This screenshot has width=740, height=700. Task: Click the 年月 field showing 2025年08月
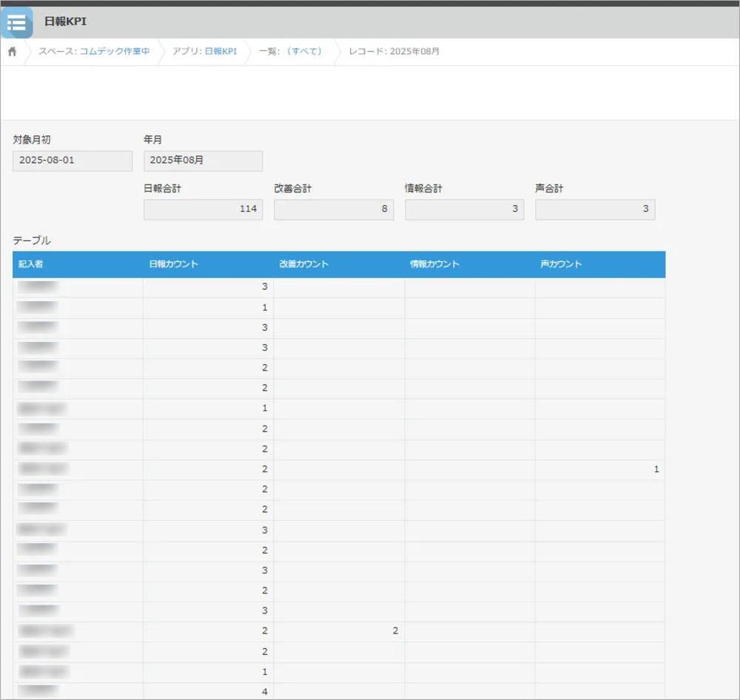click(x=203, y=161)
